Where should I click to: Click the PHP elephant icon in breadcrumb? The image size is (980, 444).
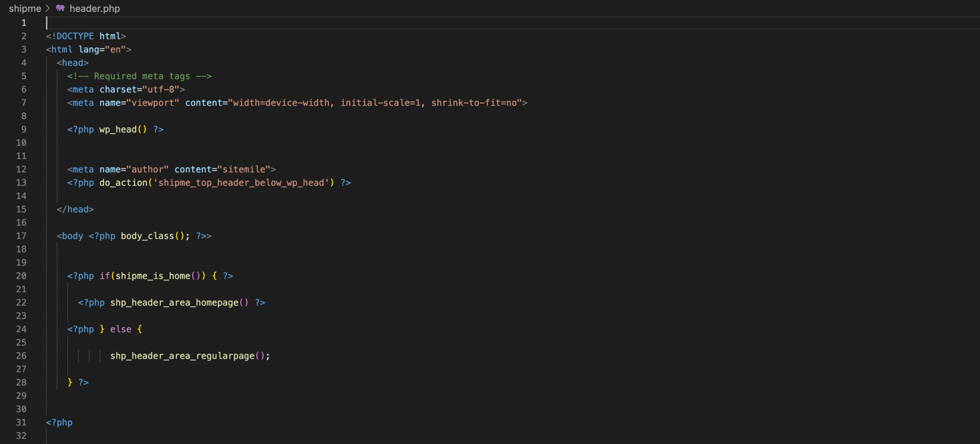tap(60, 8)
